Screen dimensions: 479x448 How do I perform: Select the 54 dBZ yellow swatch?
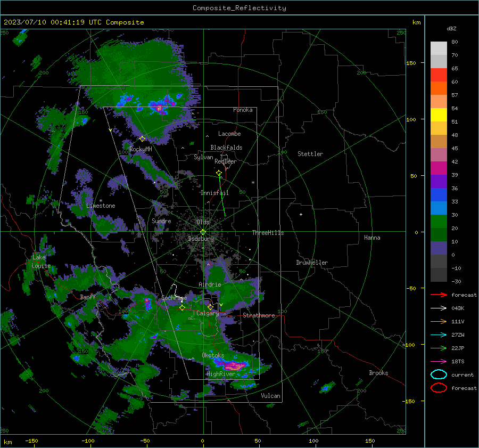(439, 115)
